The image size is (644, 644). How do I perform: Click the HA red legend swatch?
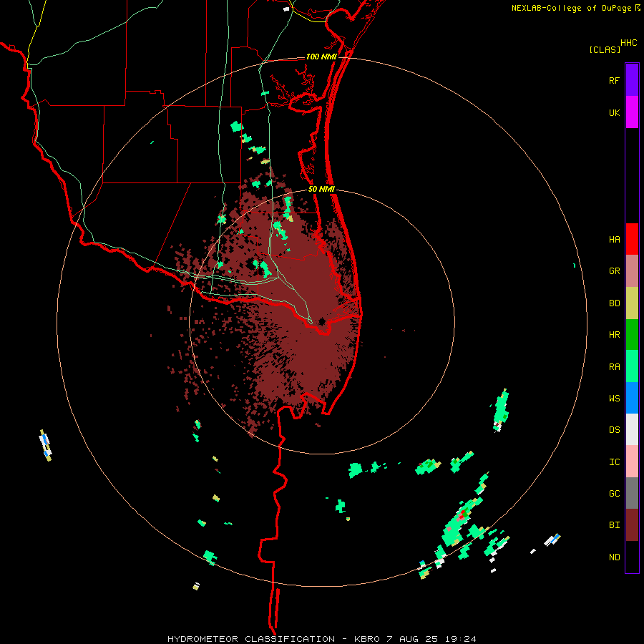pyautogui.click(x=632, y=239)
